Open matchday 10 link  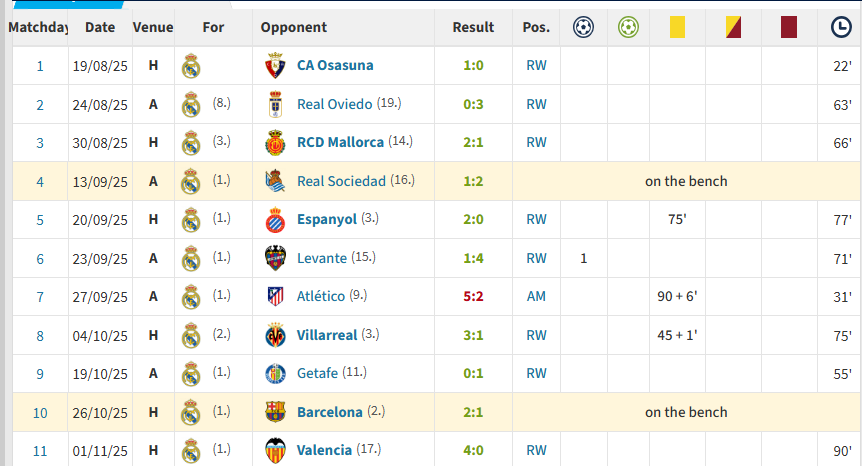pyautogui.click(x=40, y=413)
